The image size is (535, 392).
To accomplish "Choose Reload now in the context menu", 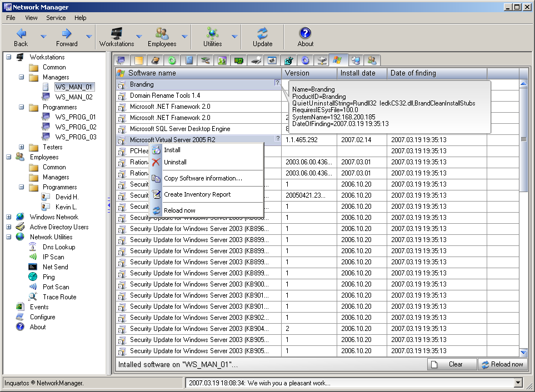I will click(207, 210).
